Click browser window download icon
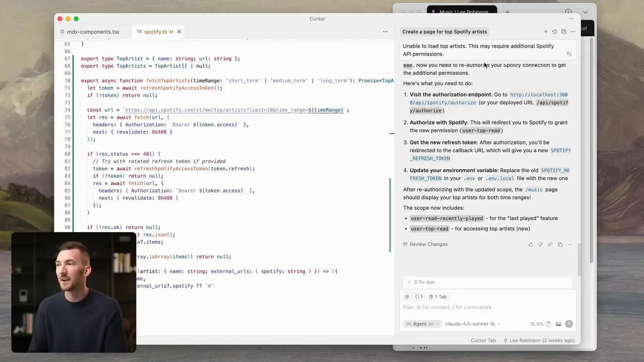The height and width of the screenshot is (362, 644). point(568,12)
